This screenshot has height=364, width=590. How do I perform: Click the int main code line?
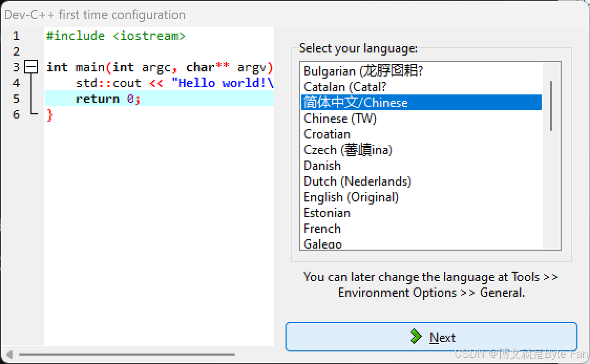pyautogui.click(x=160, y=67)
